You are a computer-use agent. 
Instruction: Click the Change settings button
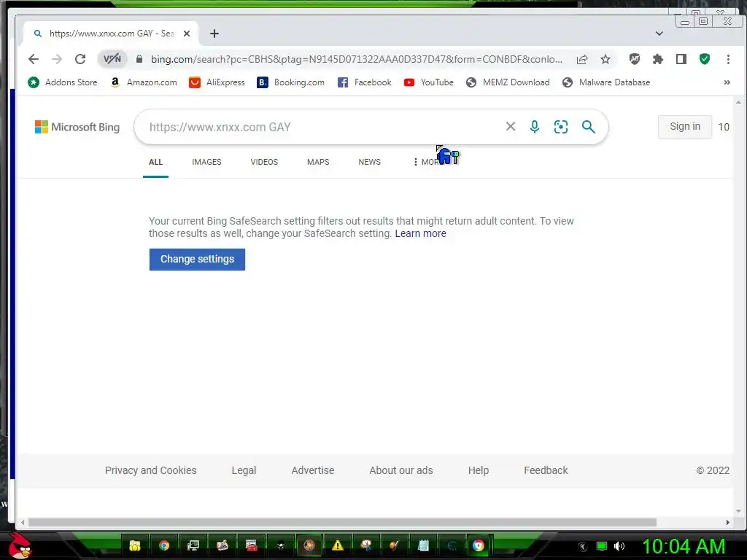click(197, 260)
